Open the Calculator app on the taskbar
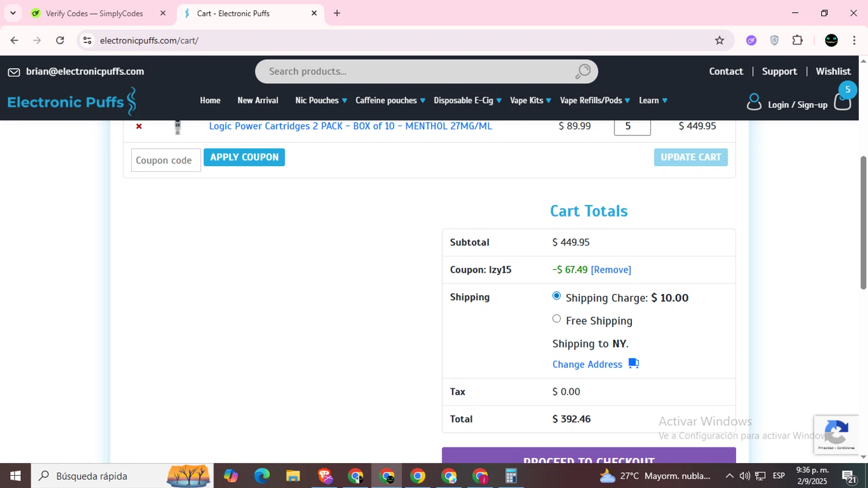This screenshot has height=488, width=868. point(511,476)
